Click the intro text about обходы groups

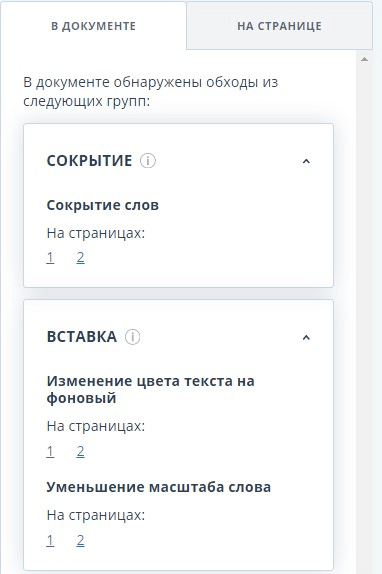[150, 92]
